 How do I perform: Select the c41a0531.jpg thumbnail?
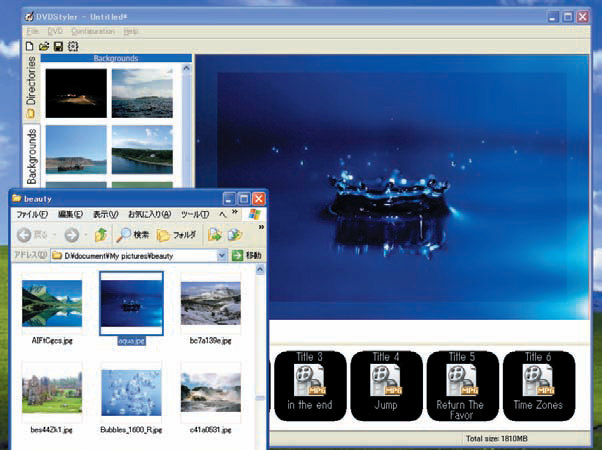click(211, 393)
